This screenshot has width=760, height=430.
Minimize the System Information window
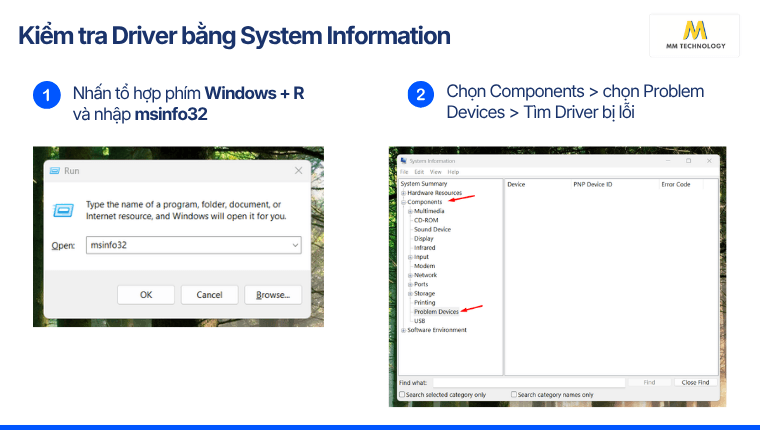[668, 160]
